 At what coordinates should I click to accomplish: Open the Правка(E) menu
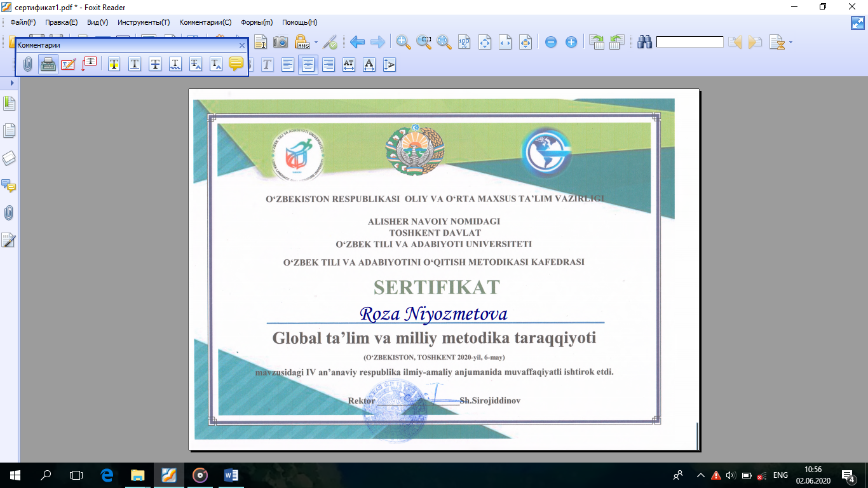pos(62,22)
